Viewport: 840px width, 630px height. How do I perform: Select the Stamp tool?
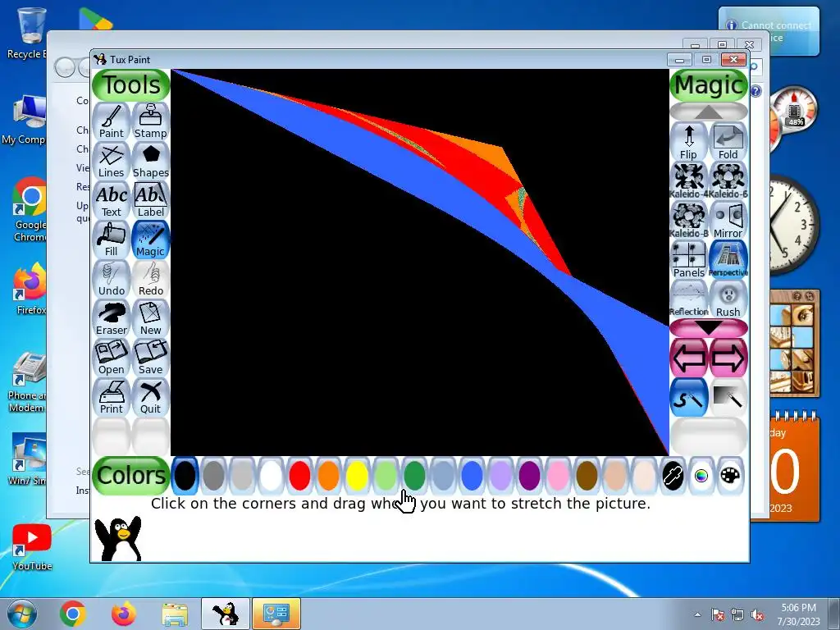pyautogui.click(x=151, y=121)
